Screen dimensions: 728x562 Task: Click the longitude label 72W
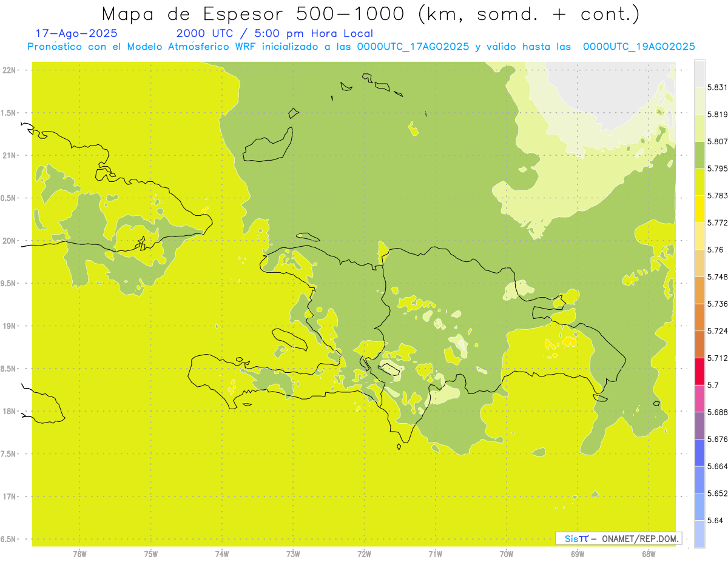point(365,554)
